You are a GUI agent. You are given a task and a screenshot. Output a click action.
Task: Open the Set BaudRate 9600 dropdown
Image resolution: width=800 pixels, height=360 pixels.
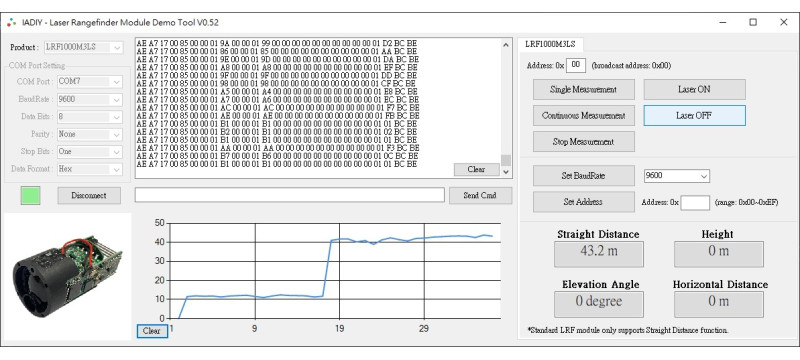point(677,176)
